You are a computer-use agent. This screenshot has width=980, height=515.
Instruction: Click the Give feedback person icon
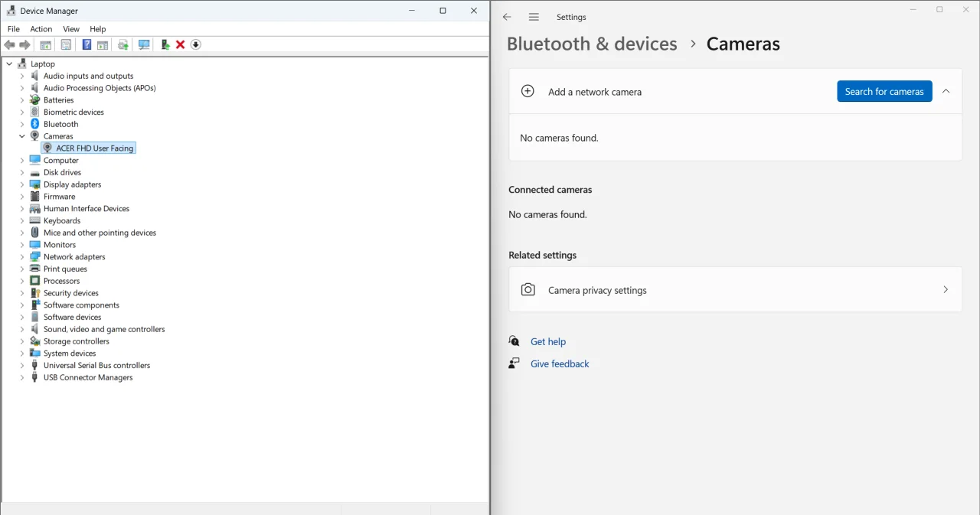pos(514,363)
